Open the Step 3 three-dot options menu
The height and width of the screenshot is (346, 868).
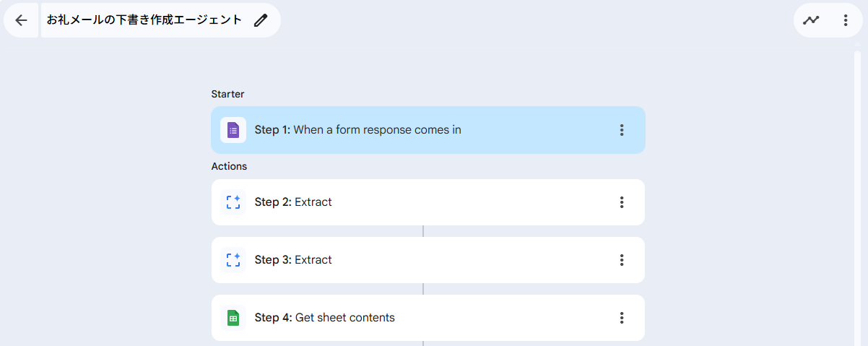coord(622,260)
